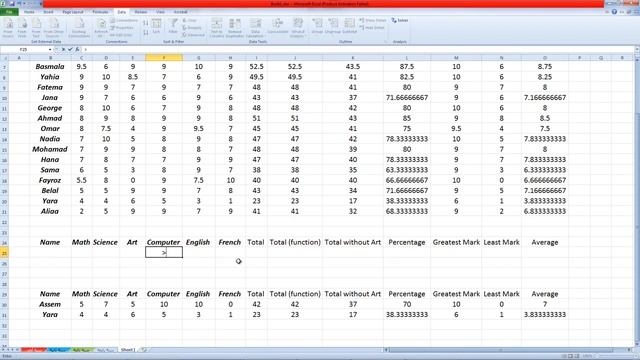This screenshot has width=640, height=360.
Task: Open Existing Connections
Action: point(79,28)
